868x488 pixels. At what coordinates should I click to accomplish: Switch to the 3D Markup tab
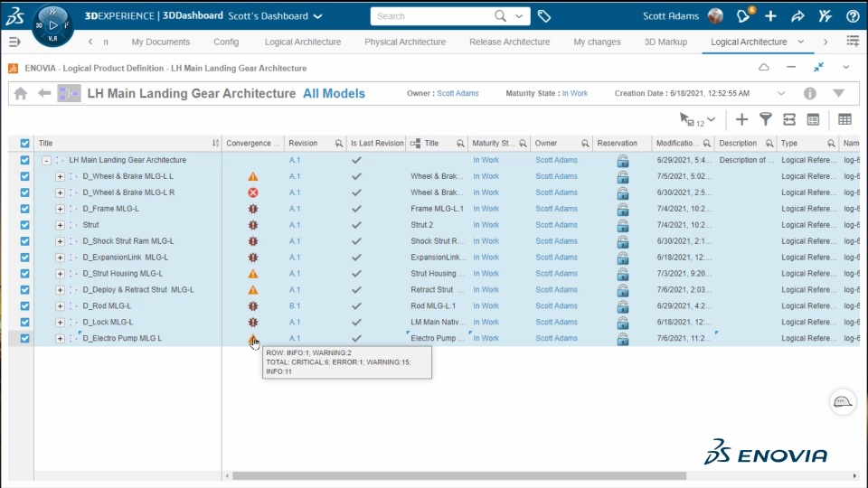(665, 42)
